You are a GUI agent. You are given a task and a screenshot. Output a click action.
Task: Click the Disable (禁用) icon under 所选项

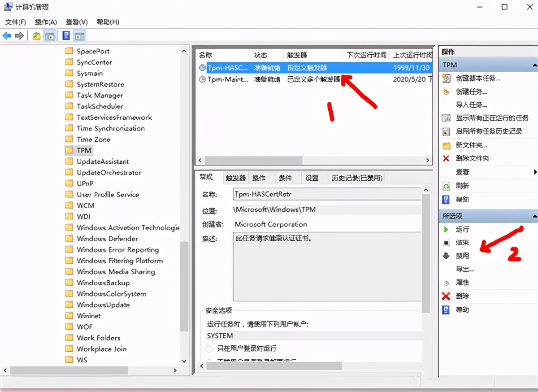pyautogui.click(x=447, y=256)
